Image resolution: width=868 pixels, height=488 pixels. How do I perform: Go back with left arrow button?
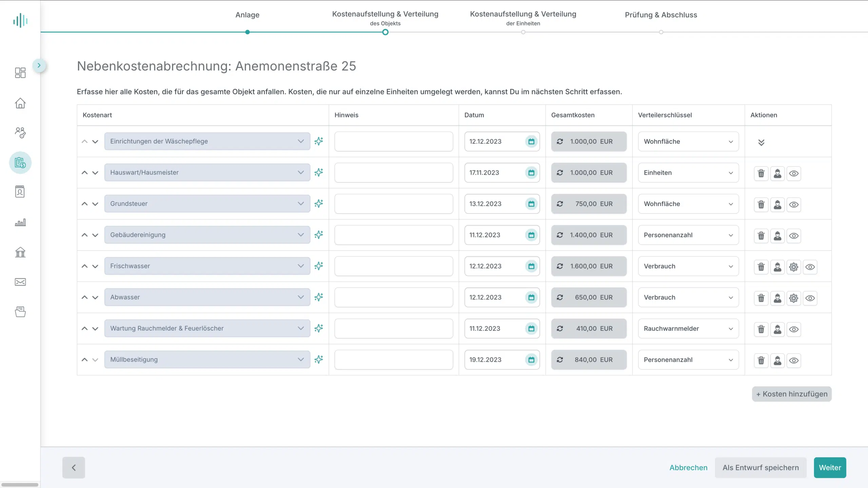coord(74,468)
